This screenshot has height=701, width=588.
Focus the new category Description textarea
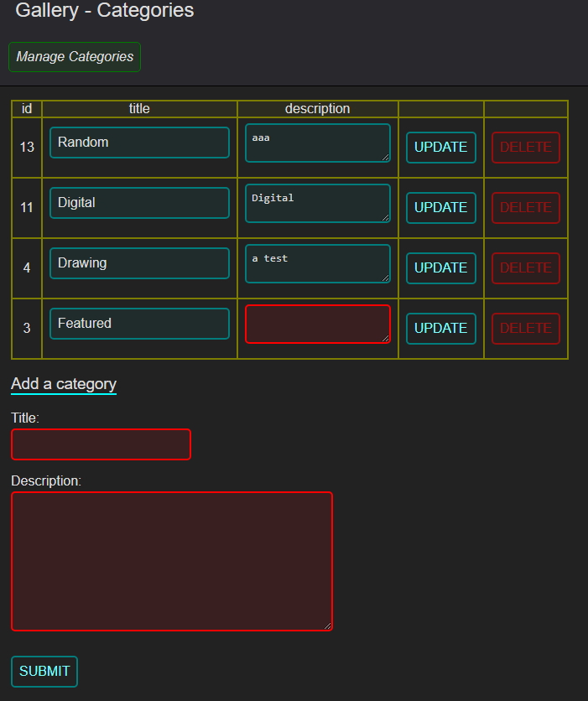(x=171, y=561)
